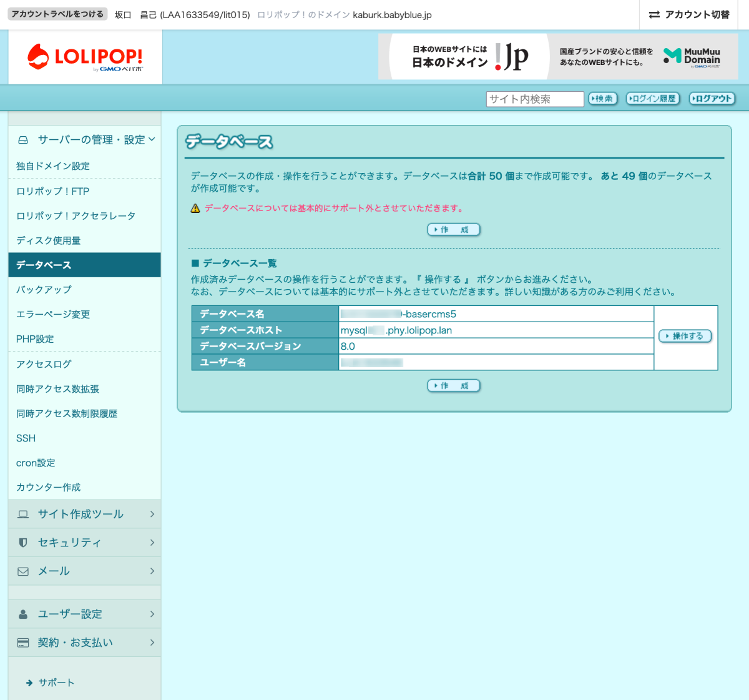
Task: Click the ログアウト button
Action: point(712,99)
